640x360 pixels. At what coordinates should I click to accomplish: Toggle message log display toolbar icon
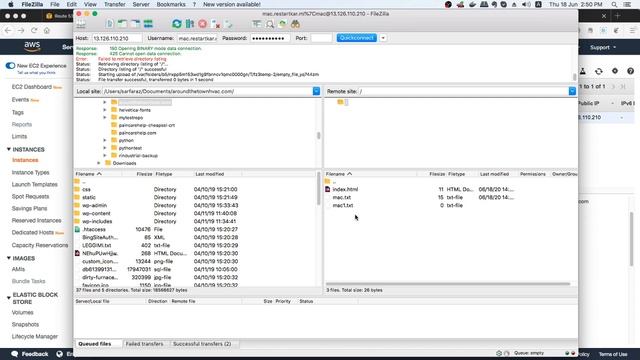point(109,24)
